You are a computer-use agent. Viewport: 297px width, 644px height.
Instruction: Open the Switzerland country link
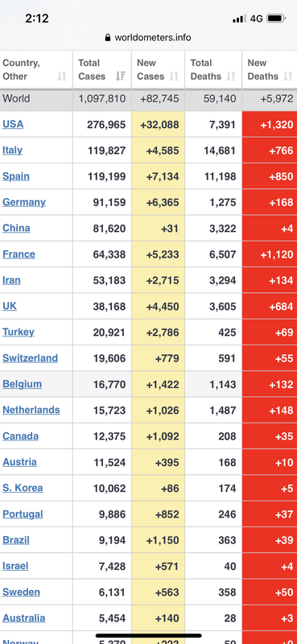click(30, 358)
